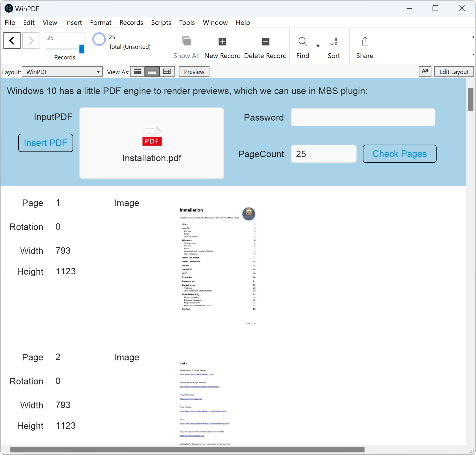Click the Insert PDF button

(x=46, y=143)
